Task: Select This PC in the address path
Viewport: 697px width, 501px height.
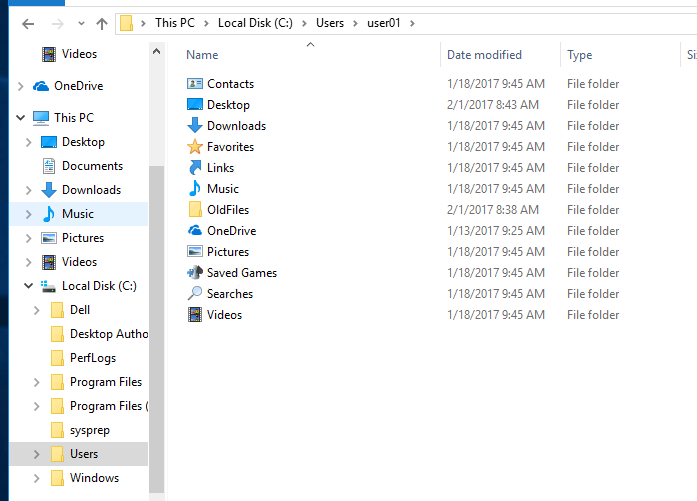Action: point(175,23)
